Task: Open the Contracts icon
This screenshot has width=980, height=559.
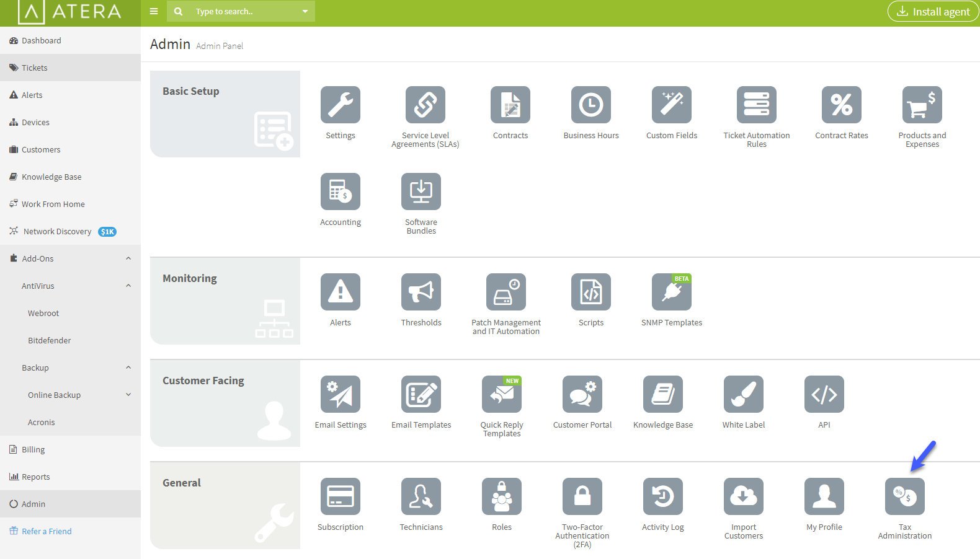Action: point(510,105)
